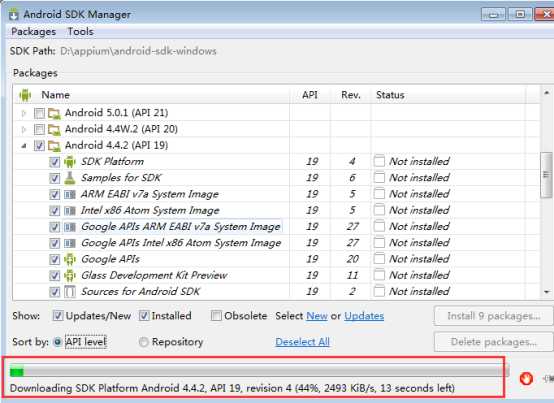Click the SDK Path D:\appium\android-sdk-windows text
Screen dimensions: 554x403
click(138, 51)
